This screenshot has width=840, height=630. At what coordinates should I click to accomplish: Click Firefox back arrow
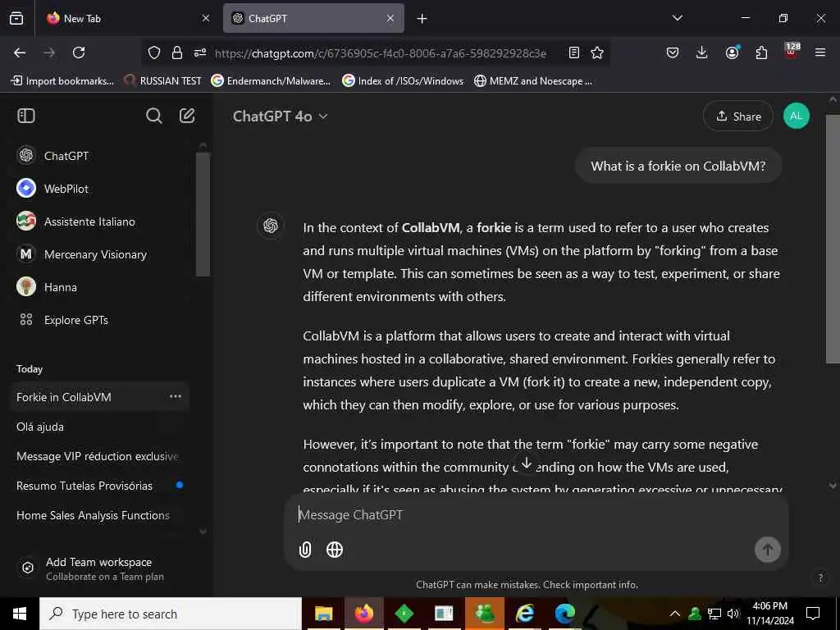(x=20, y=52)
